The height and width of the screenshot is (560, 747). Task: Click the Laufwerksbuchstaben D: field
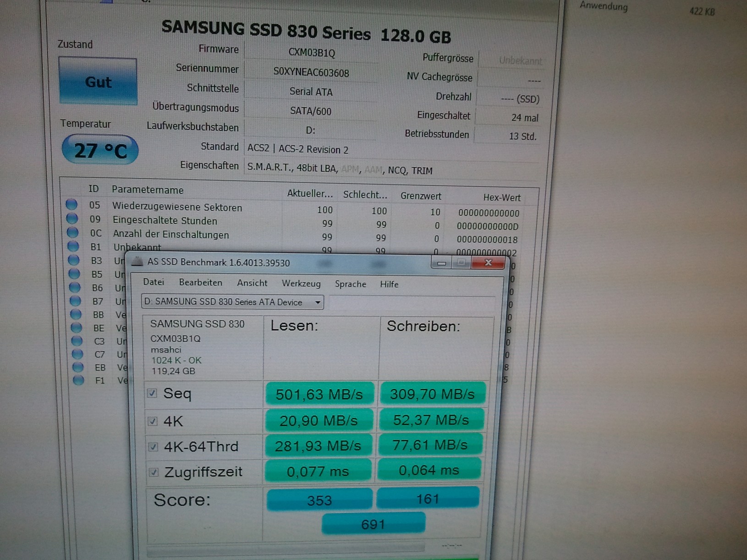tap(310, 130)
